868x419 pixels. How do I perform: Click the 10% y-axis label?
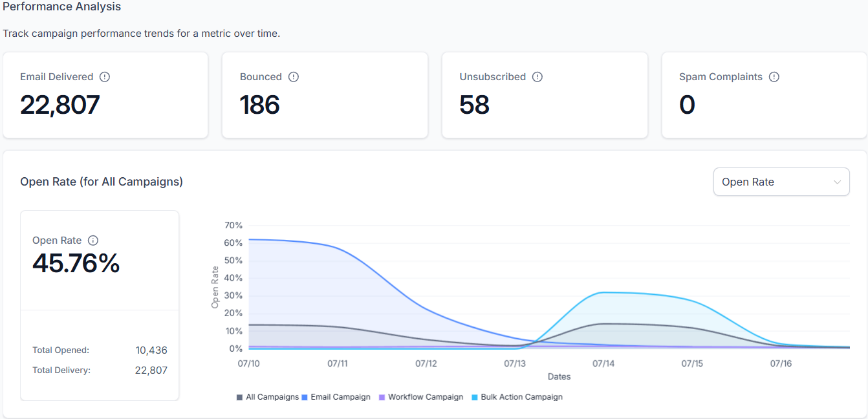pyautogui.click(x=233, y=331)
